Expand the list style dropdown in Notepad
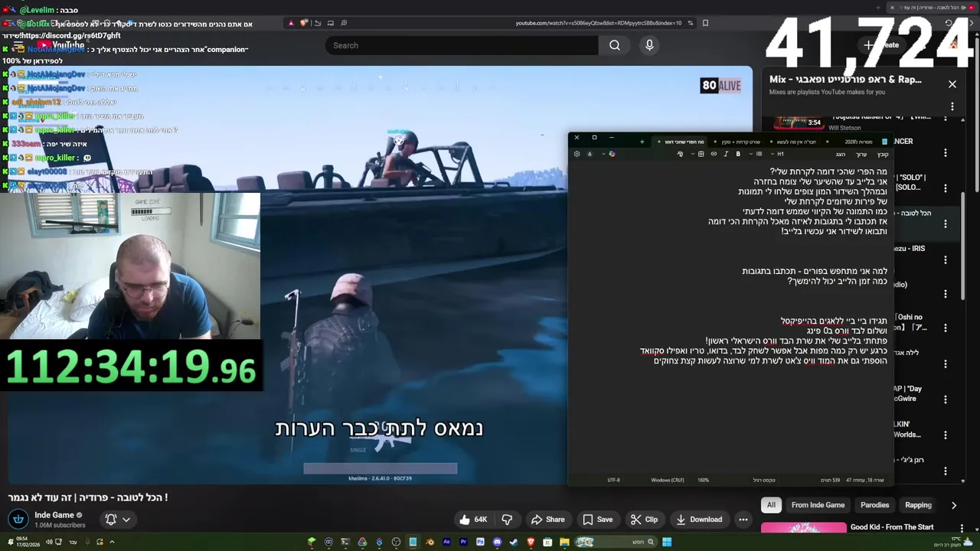The width and height of the screenshot is (980, 551). 750,154
